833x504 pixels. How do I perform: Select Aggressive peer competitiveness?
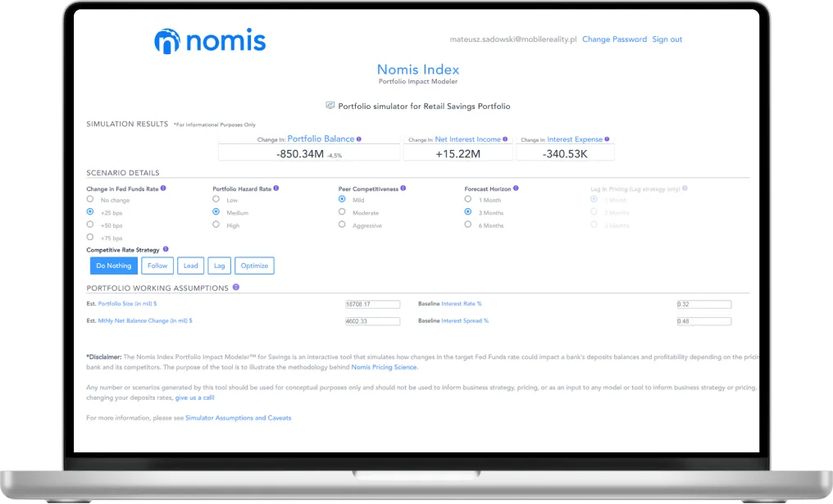[x=342, y=225]
